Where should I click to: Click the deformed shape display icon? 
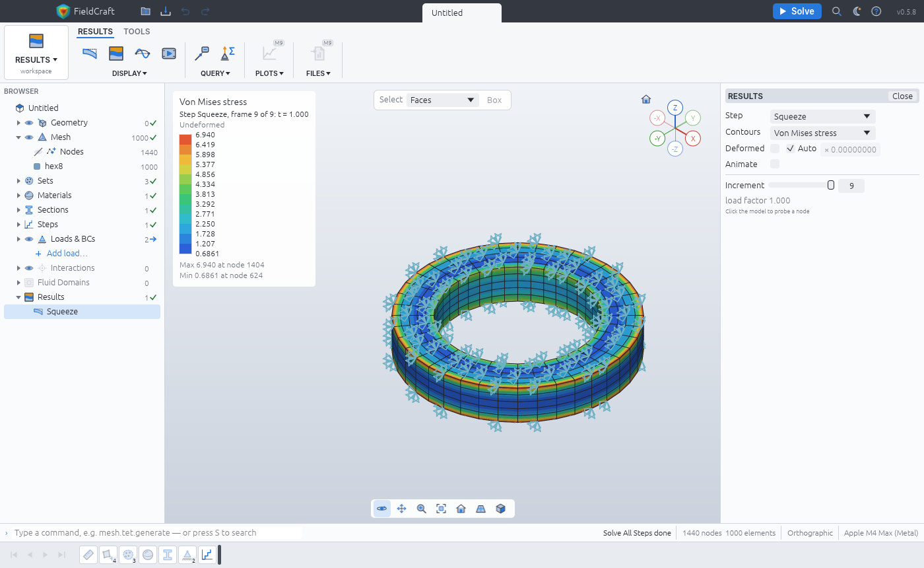click(90, 53)
